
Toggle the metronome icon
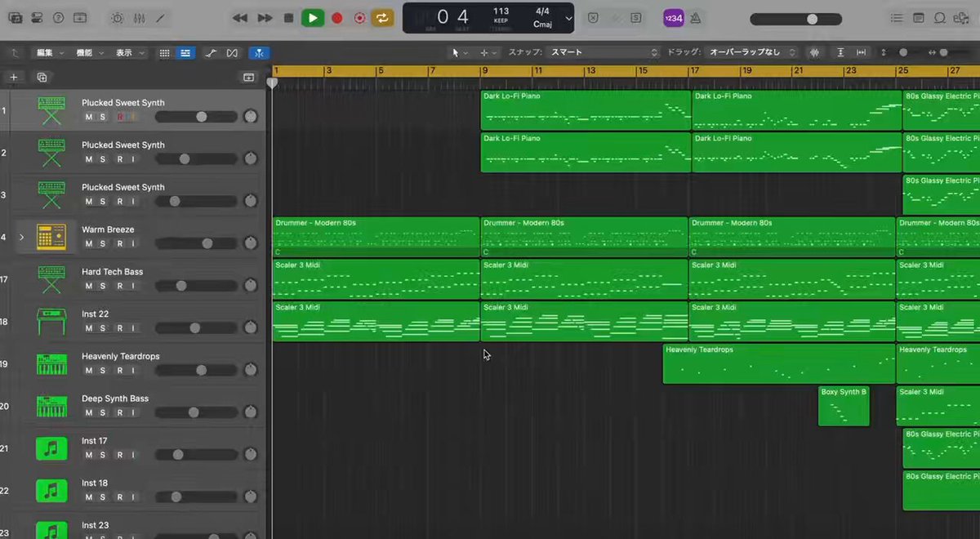(695, 18)
